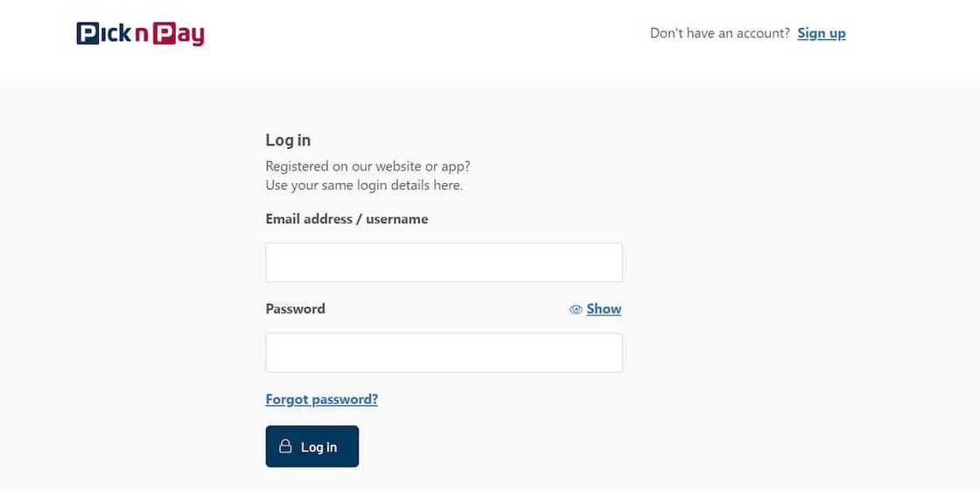Click the "Registered on our website or app?" text
The width and height of the screenshot is (980, 492).
point(367,165)
